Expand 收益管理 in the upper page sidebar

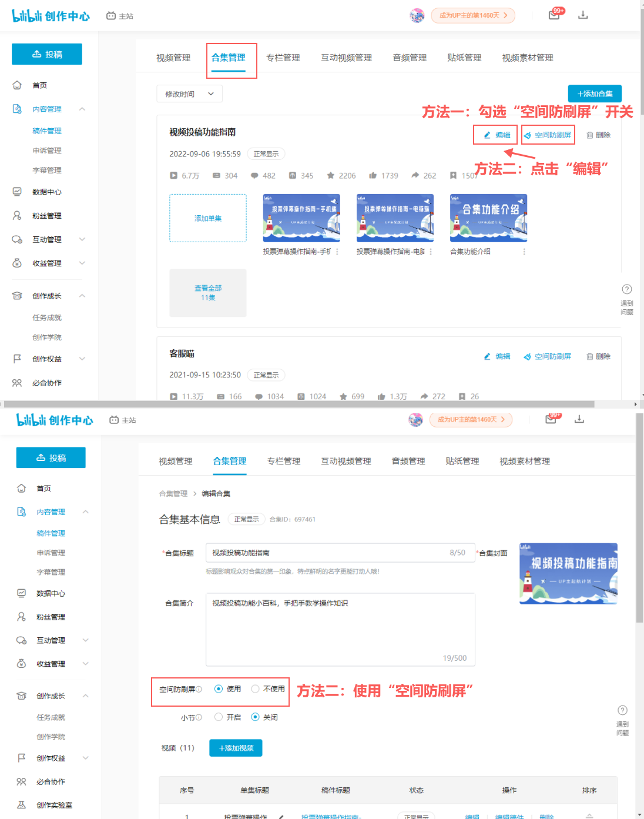point(82,263)
